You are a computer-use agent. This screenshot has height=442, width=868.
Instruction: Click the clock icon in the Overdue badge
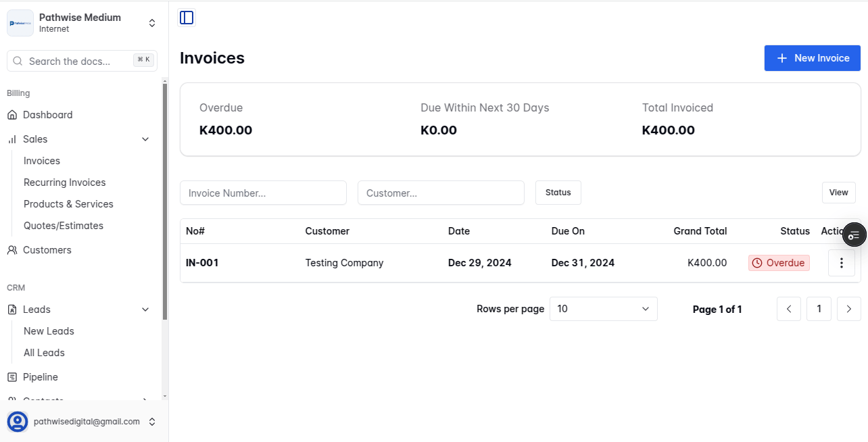point(757,262)
